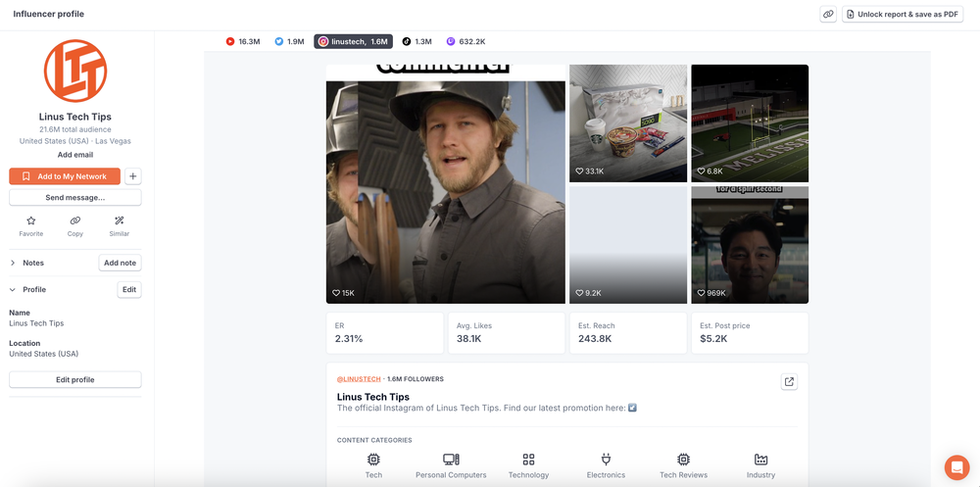
Task: Click United States (USA) Location value
Action: (44, 354)
